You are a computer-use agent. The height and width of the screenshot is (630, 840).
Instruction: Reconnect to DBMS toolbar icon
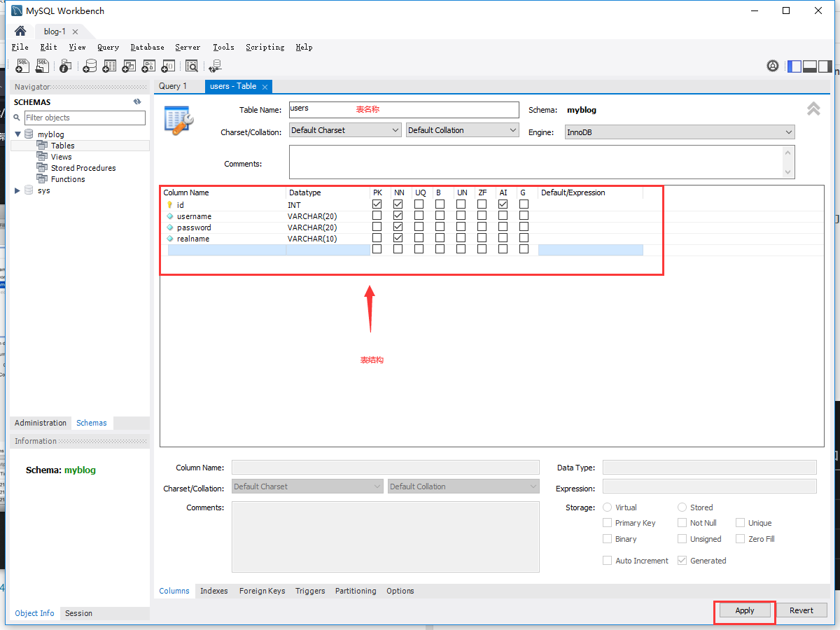point(215,66)
